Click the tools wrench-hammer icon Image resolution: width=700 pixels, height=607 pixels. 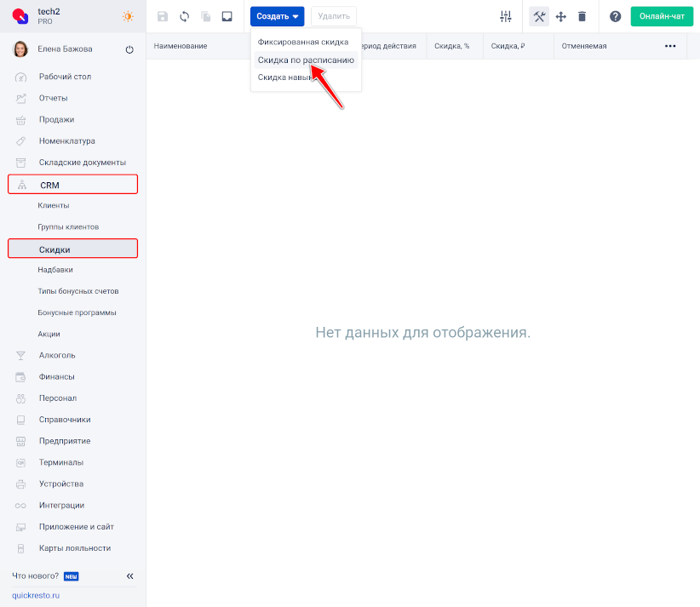[x=539, y=16]
